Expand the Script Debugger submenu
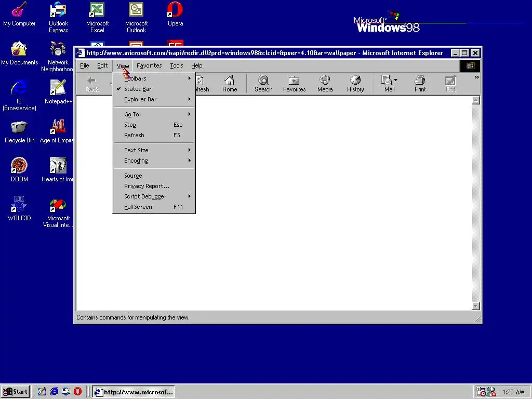The height and width of the screenshot is (399, 532). tap(154, 196)
